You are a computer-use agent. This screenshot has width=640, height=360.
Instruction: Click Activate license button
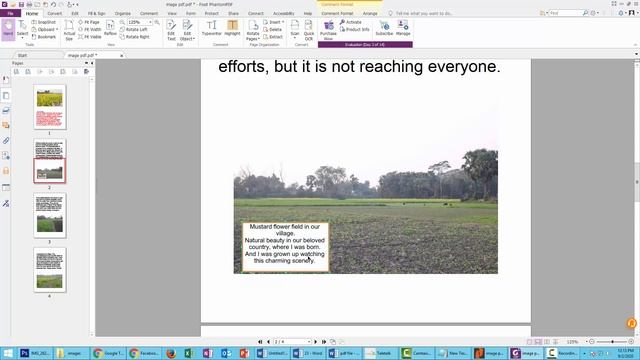click(x=351, y=22)
